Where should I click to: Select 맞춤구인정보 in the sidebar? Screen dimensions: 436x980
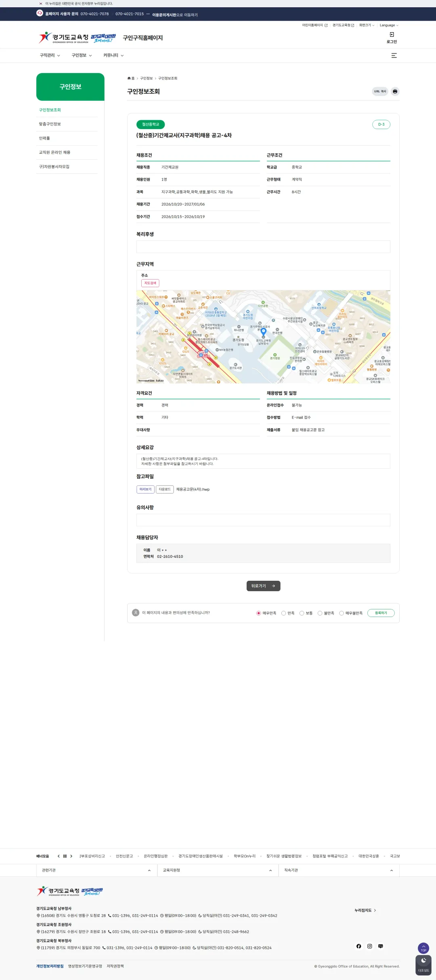[x=50, y=124]
